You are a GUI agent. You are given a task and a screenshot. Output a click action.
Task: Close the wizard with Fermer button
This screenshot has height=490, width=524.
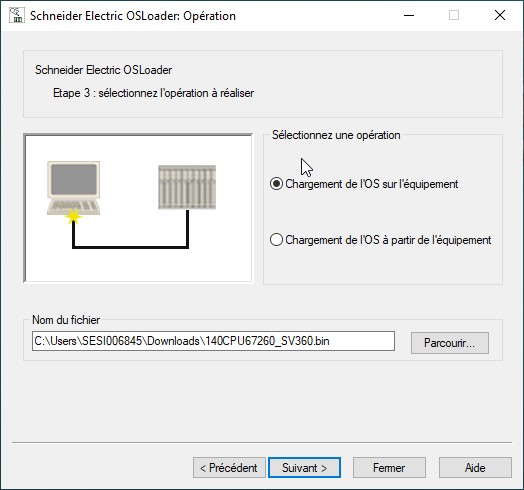click(389, 468)
